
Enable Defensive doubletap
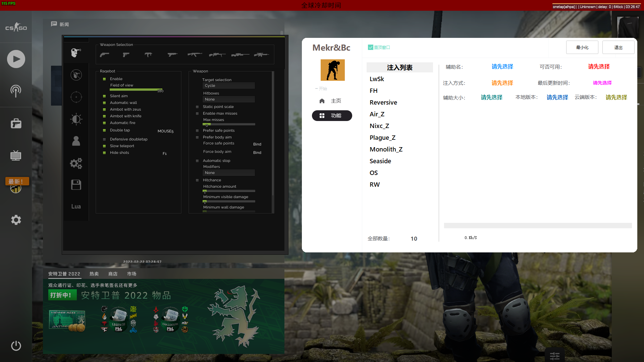point(104,139)
